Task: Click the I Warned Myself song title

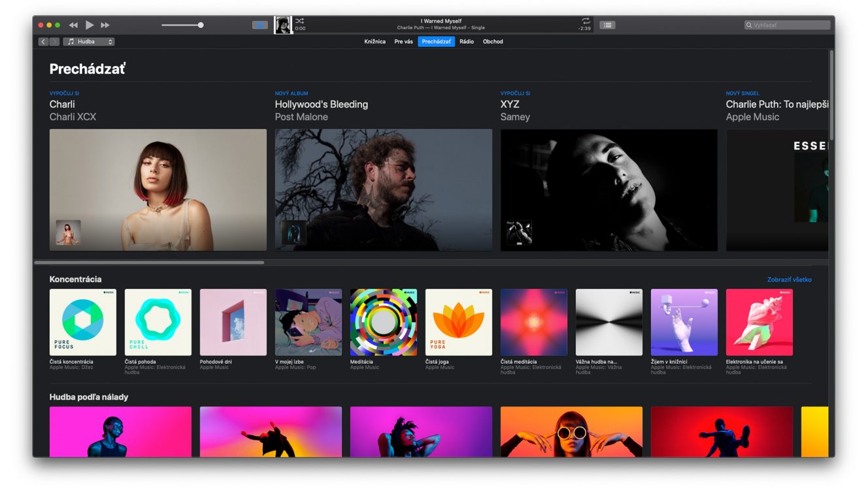Action: pos(441,21)
